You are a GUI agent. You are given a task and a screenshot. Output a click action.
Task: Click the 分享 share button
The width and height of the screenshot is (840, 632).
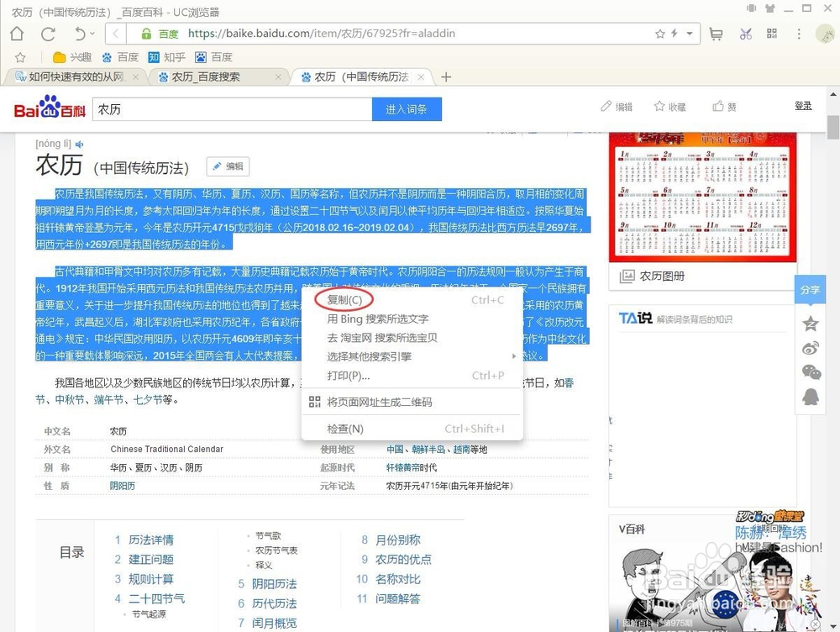click(810, 290)
